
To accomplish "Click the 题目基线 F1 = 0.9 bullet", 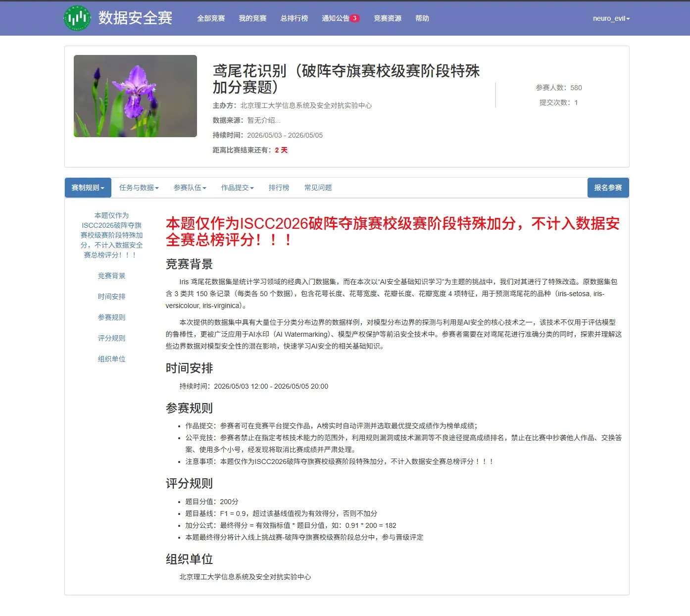I will pyautogui.click(x=281, y=513).
